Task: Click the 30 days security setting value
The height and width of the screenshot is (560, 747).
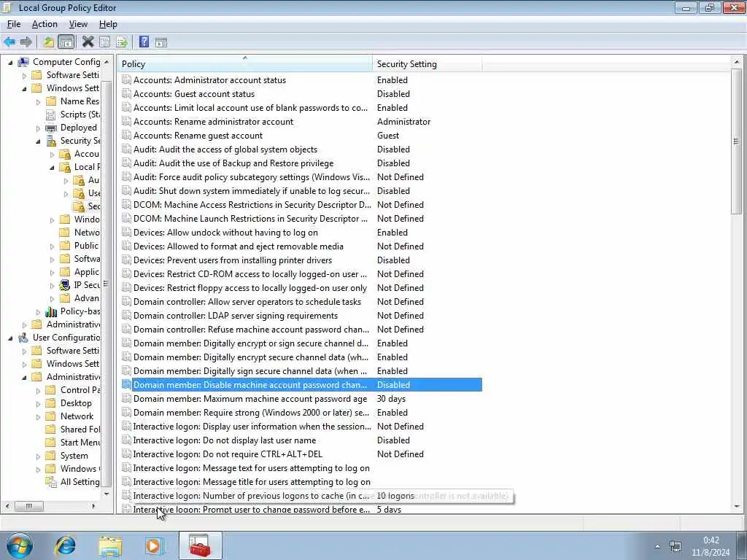Action: click(391, 399)
